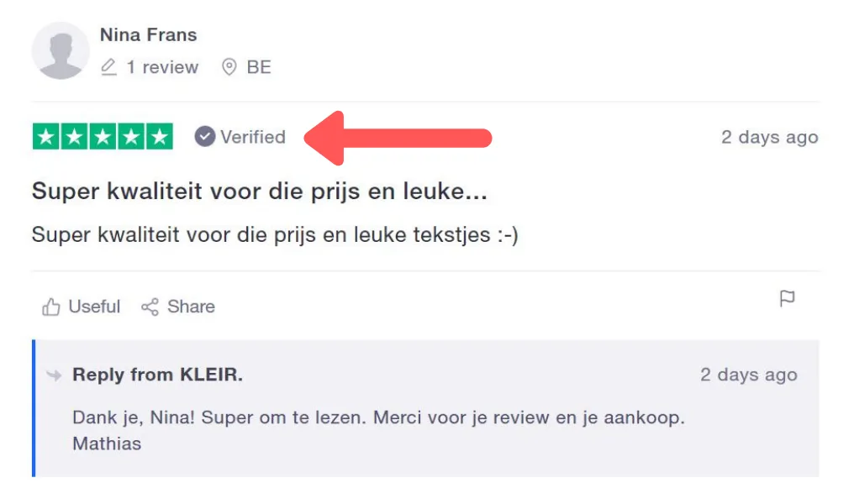Click the Reply from KLEIR. heading
854x504 pixels.
[x=157, y=375]
